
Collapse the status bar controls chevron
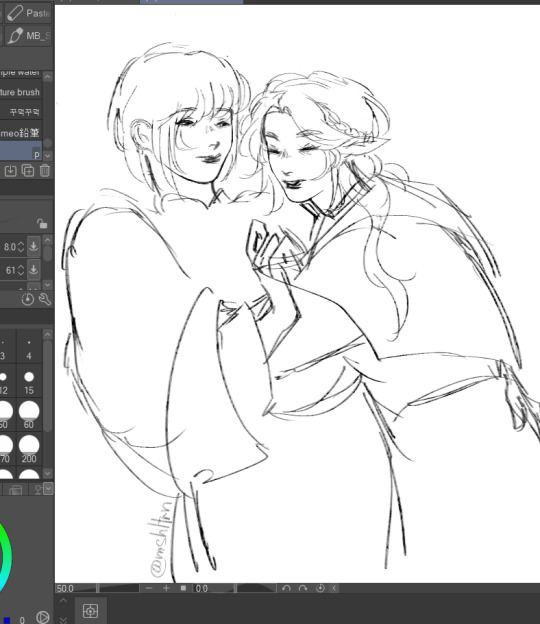pos(334,588)
